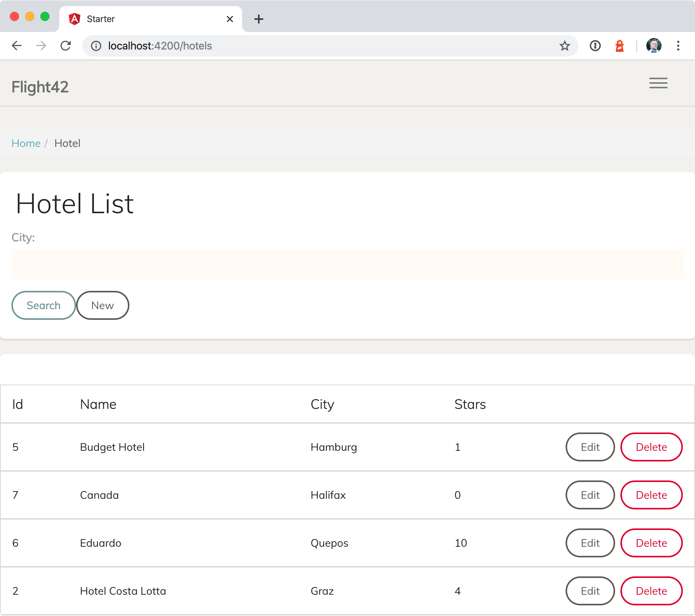The height and width of the screenshot is (616, 695).
Task: Open the password manager extension icon
Action: pos(595,46)
